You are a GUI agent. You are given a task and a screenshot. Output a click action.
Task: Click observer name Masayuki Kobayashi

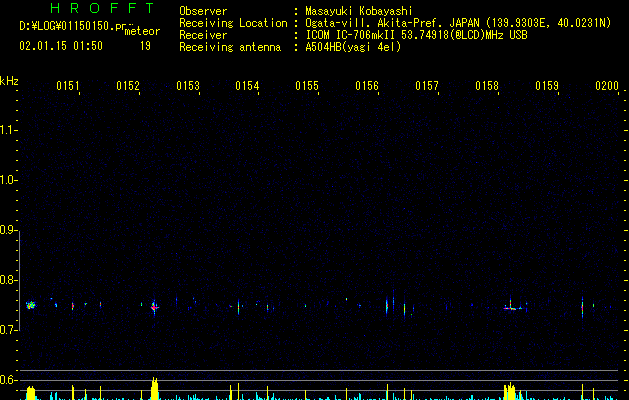359,11
